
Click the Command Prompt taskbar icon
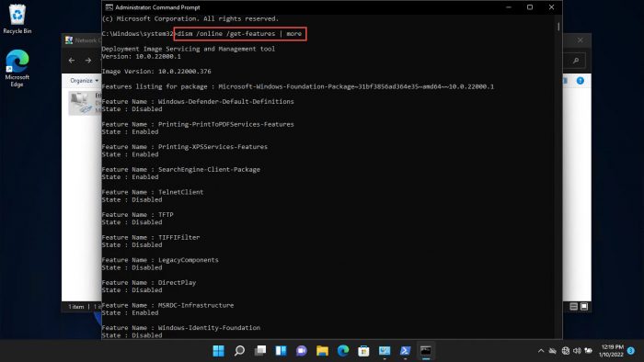coord(425,351)
